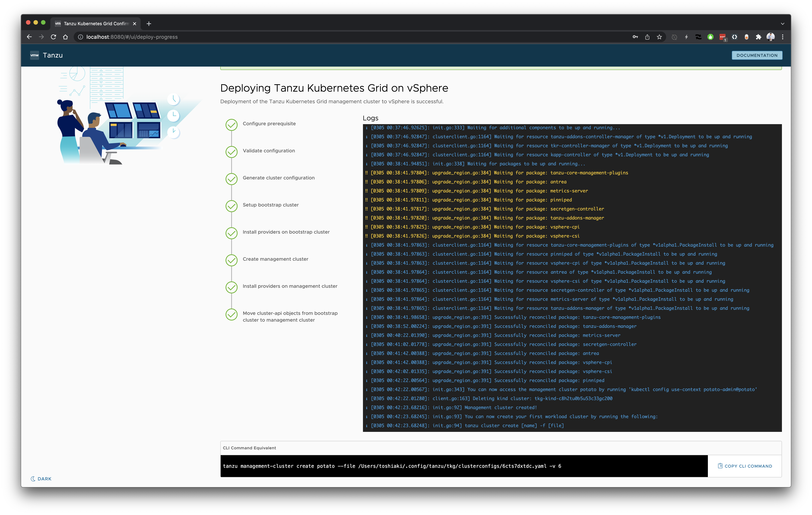The width and height of the screenshot is (812, 515).
Task: Open the Chrome profile avatar
Action: click(x=771, y=37)
